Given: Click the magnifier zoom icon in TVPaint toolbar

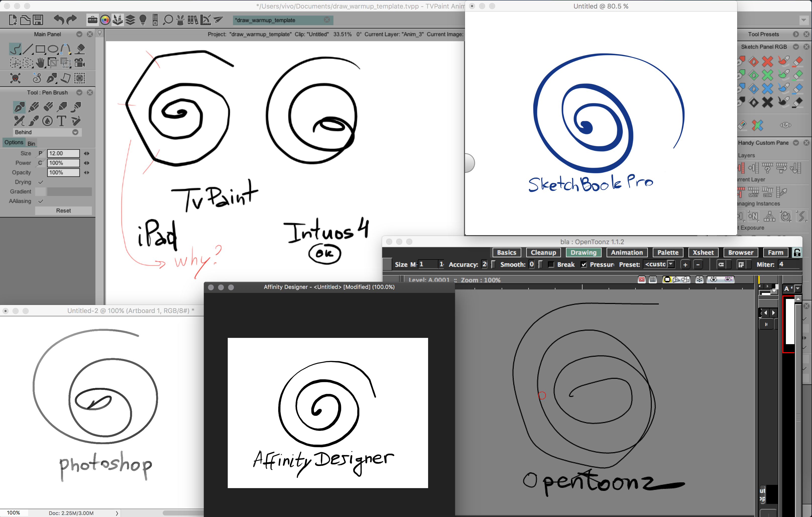Looking at the screenshot, I should click(167, 20).
